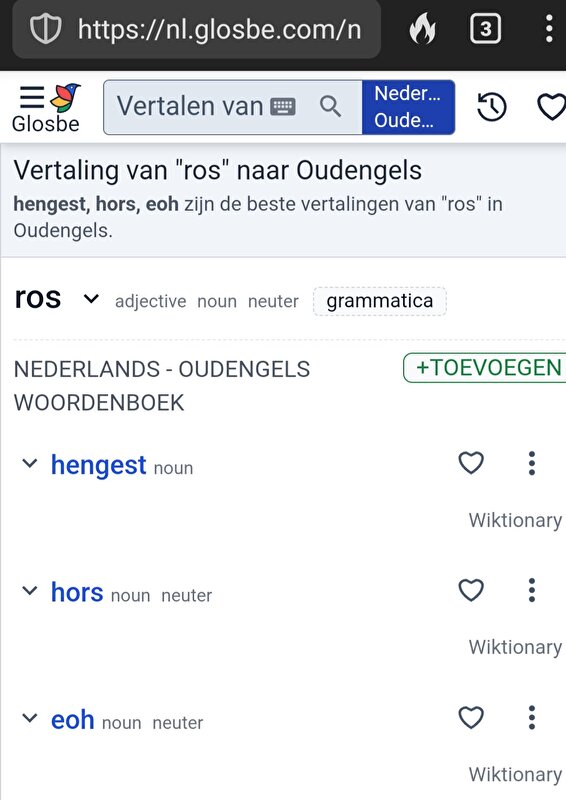The image size is (566, 800).
Task: Favorite the eoh translation with the heart
Action: tap(471, 717)
